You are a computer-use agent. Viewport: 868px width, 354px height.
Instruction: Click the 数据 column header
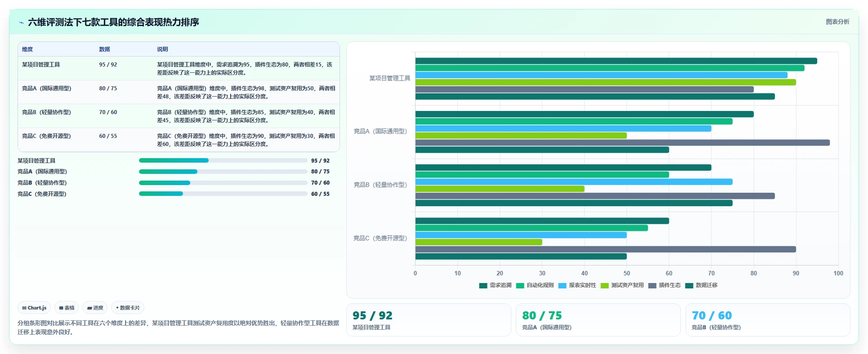[105, 49]
